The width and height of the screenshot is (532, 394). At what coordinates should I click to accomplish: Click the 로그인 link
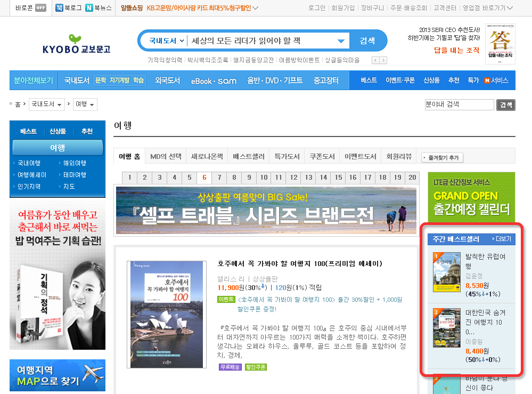pos(316,8)
